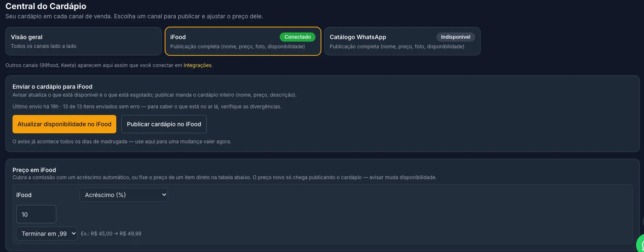Click the Último envio há 19h status line
The width and height of the screenshot is (644, 252).
[x=147, y=106]
